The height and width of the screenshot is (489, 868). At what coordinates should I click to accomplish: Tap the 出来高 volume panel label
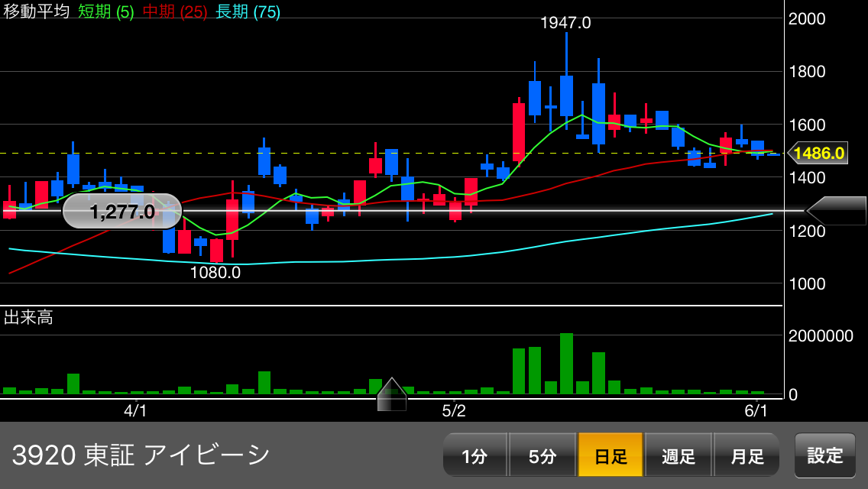(28, 318)
